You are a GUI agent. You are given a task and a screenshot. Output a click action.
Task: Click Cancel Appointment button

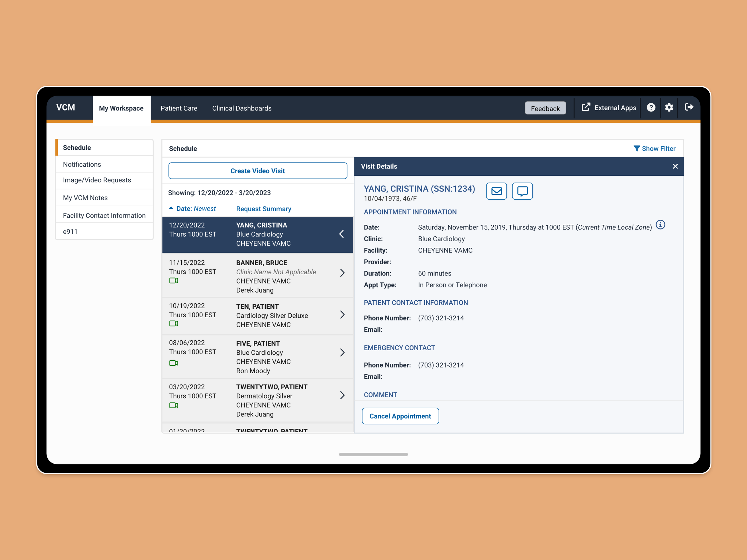tap(400, 416)
